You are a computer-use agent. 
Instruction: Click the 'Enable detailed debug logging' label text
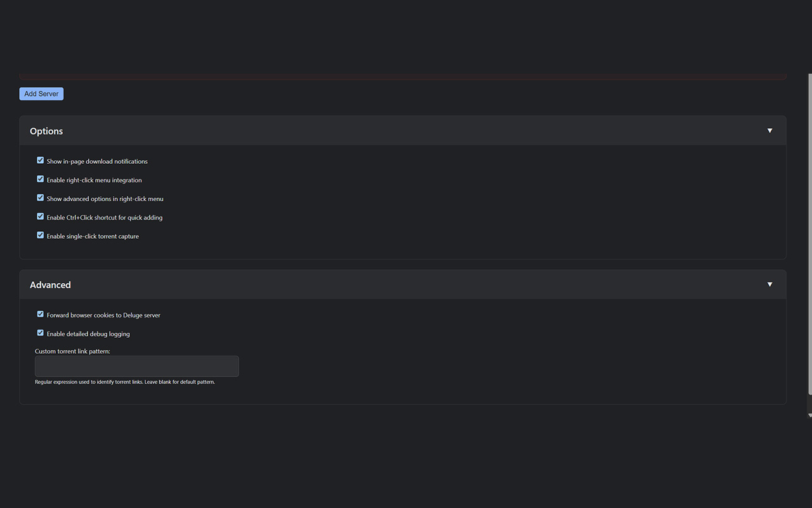(x=88, y=334)
